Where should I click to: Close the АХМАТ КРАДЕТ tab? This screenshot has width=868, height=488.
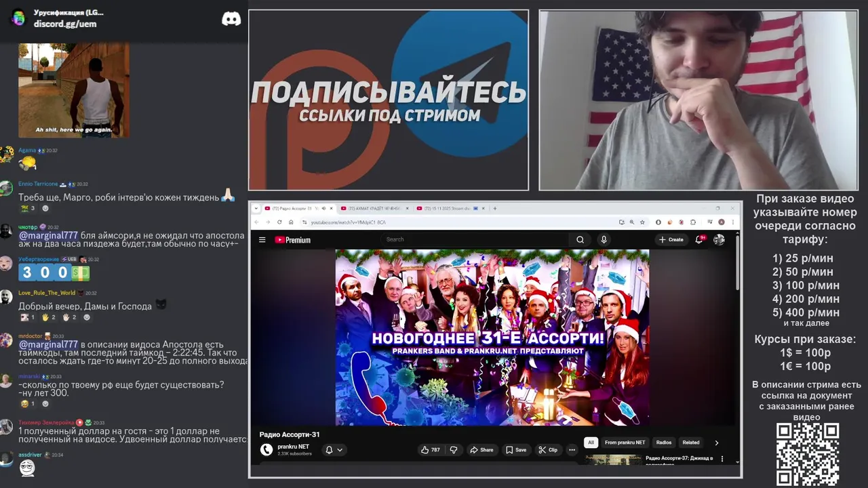(407, 208)
